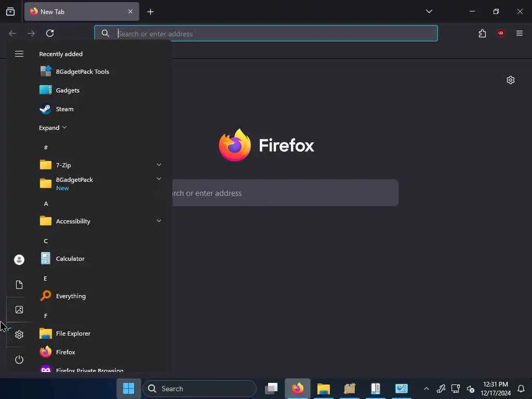
Task: Launch 8GadgetPack Tools
Action: 101,72
